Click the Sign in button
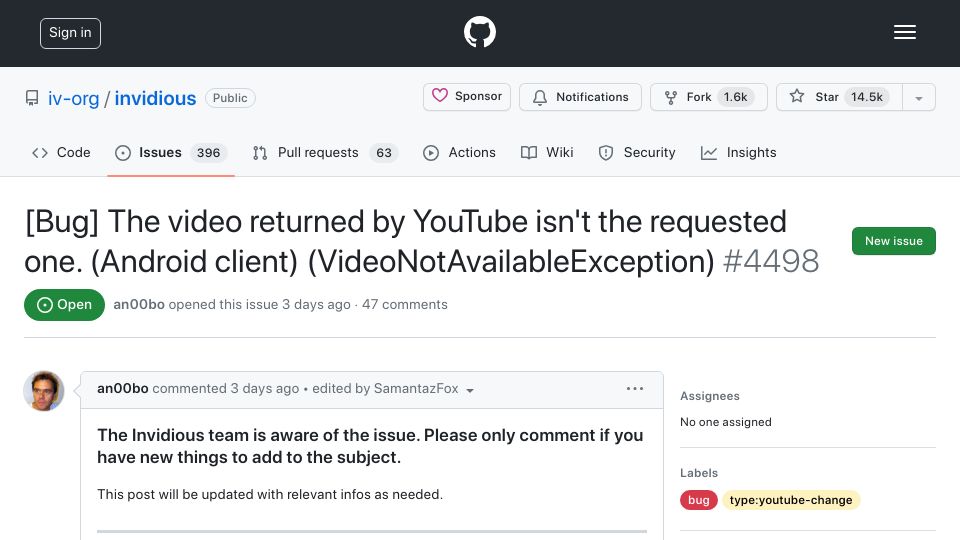960x540 pixels. click(70, 33)
